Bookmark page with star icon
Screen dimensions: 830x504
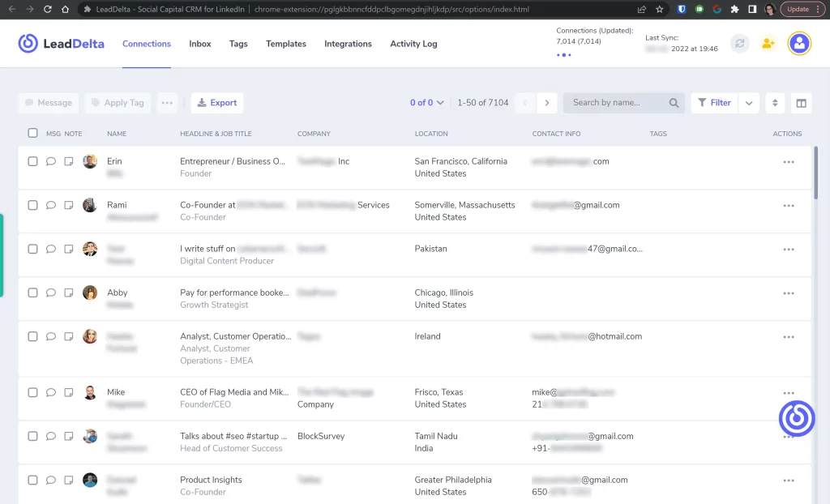click(660, 9)
